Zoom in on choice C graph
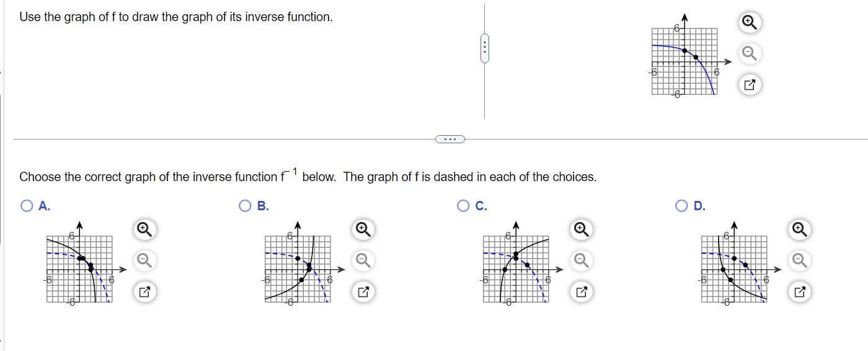This screenshot has width=868, height=351. (x=580, y=230)
